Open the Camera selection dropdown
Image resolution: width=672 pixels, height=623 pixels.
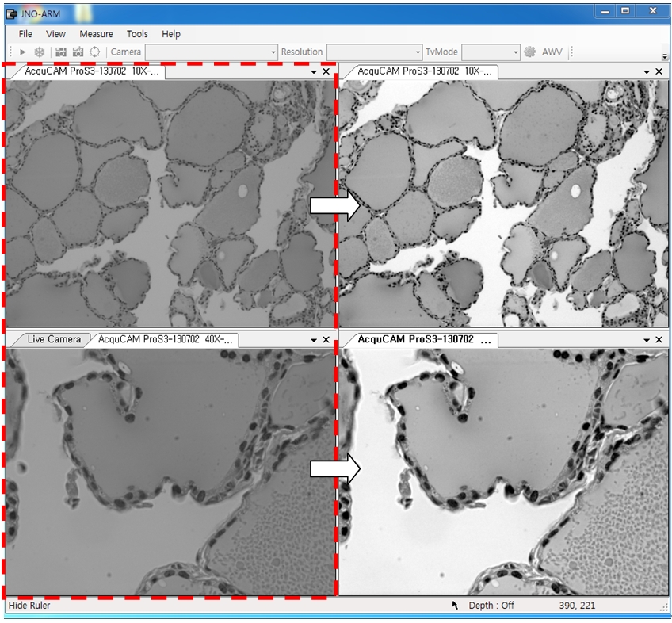(x=210, y=52)
